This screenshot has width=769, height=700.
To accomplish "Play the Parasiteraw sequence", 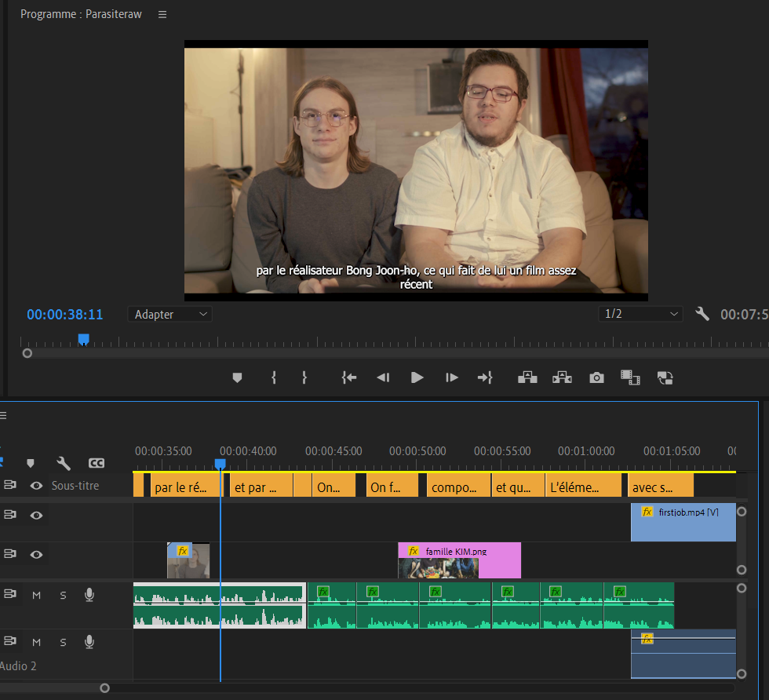I will [x=417, y=377].
